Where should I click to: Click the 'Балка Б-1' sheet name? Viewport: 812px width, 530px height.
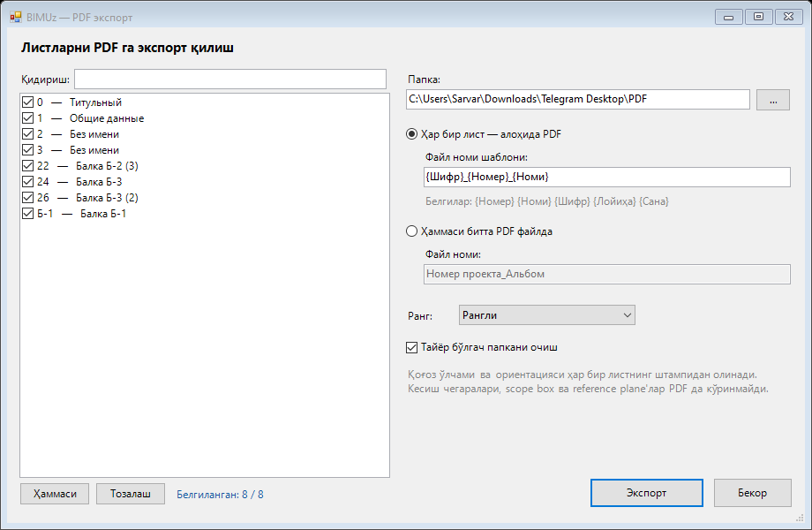(103, 214)
